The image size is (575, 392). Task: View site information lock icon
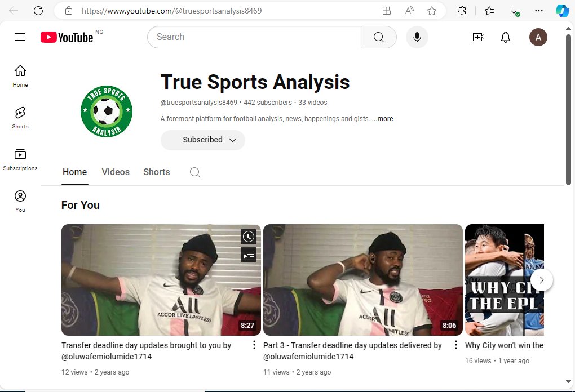(x=69, y=11)
